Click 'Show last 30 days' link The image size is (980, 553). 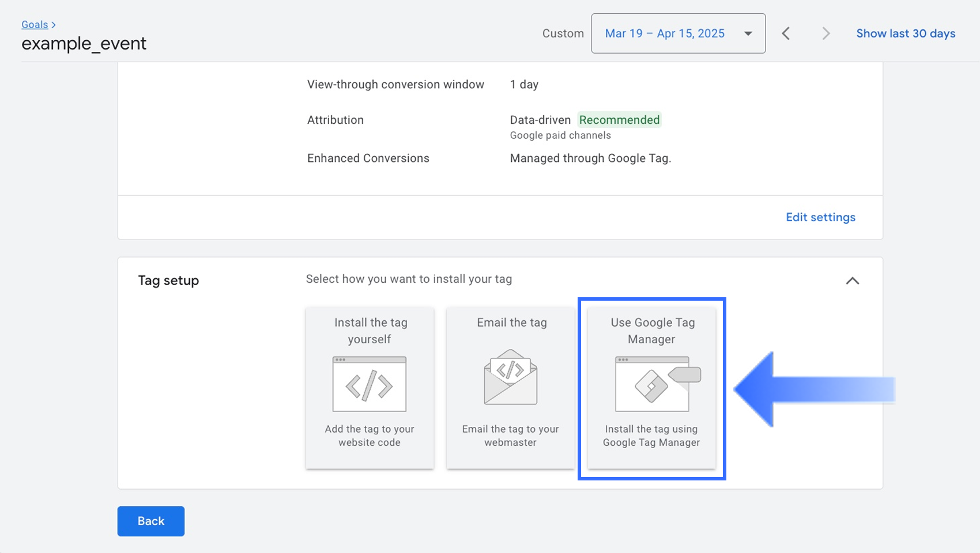point(905,33)
